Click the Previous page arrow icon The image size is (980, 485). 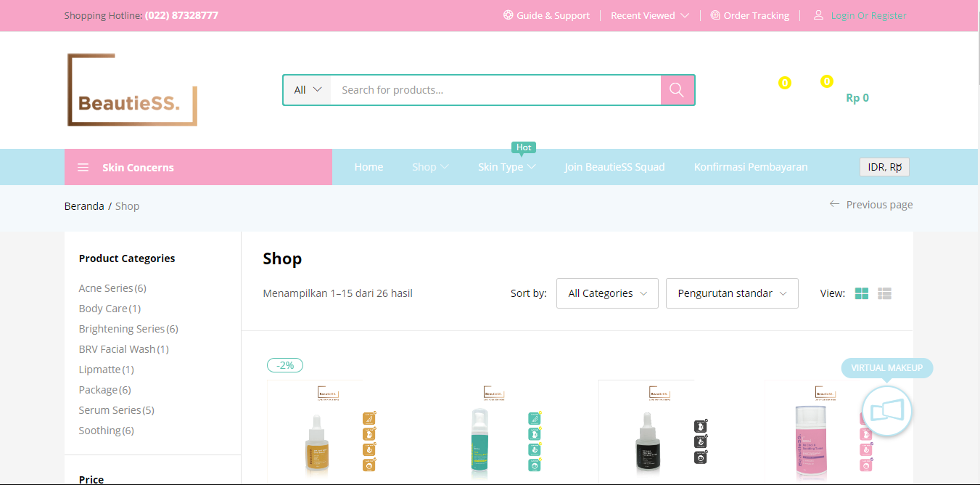click(834, 205)
